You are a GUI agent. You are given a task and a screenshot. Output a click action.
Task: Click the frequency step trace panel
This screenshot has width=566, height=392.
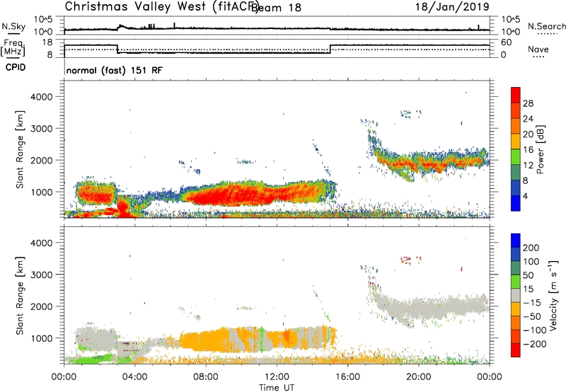pyautogui.click(x=277, y=49)
